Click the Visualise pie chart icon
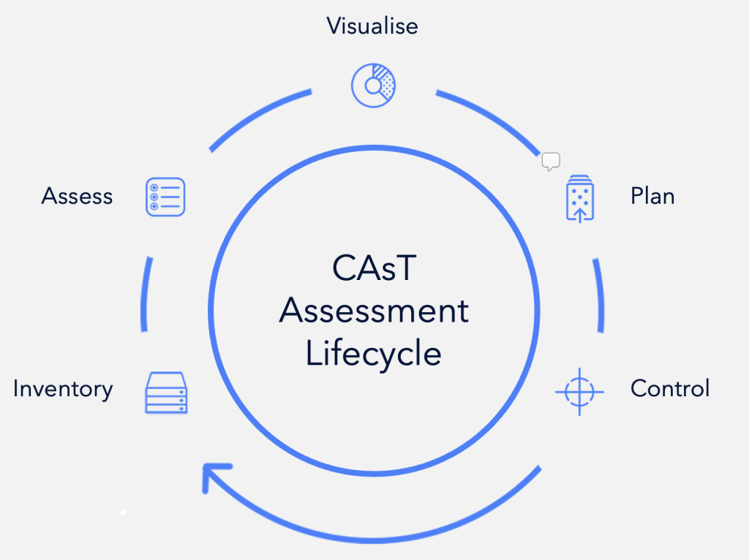 [x=373, y=85]
